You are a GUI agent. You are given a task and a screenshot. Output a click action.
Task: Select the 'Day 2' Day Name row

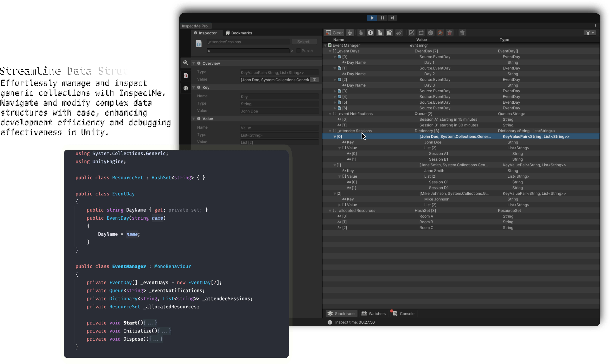coord(461,74)
